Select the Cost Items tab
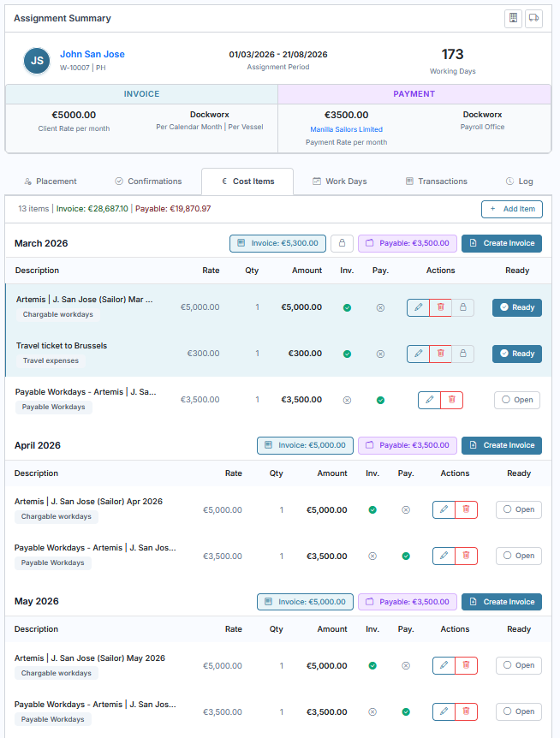This screenshot has width=560, height=738. (247, 182)
